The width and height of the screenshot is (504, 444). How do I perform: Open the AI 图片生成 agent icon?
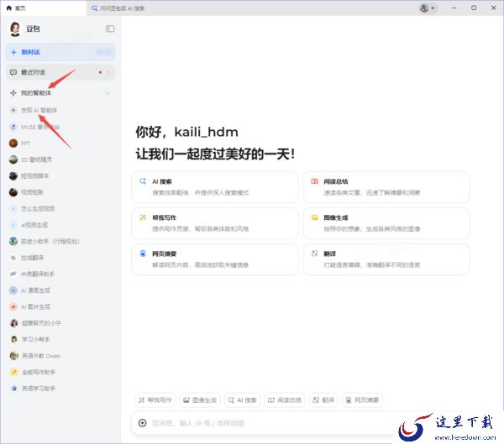click(x=13, y=307)
